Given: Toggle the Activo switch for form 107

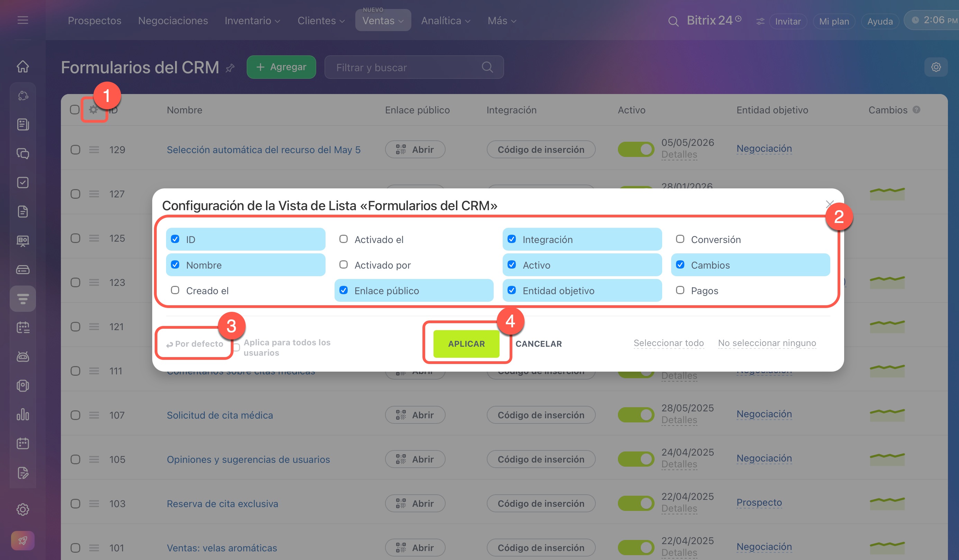Looking at the screenshot, I should 636,415.
